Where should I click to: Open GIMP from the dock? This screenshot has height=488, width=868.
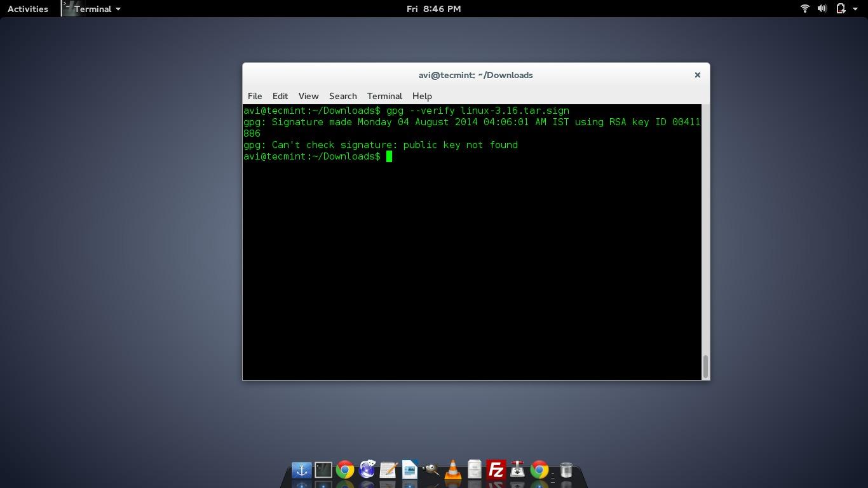click(431, 470)
